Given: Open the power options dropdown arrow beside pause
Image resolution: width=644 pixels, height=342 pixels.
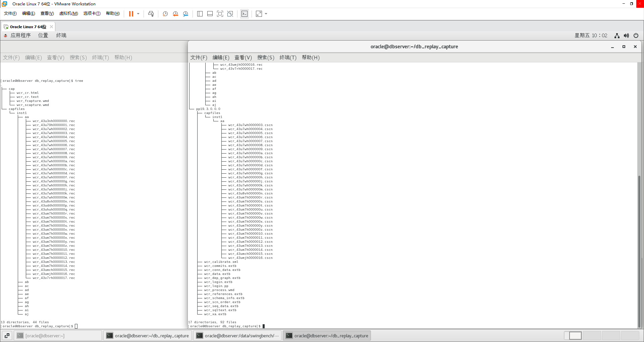Looking at the screenshot, I should tap(138, 14).
